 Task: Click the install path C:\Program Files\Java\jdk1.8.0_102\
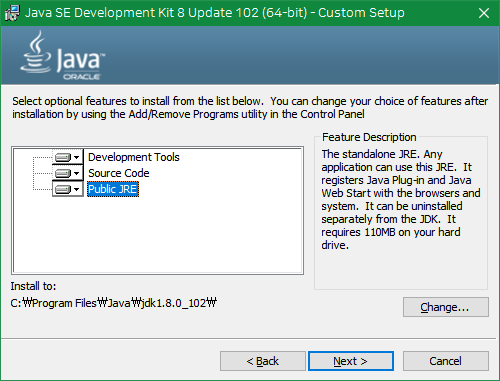114,303
